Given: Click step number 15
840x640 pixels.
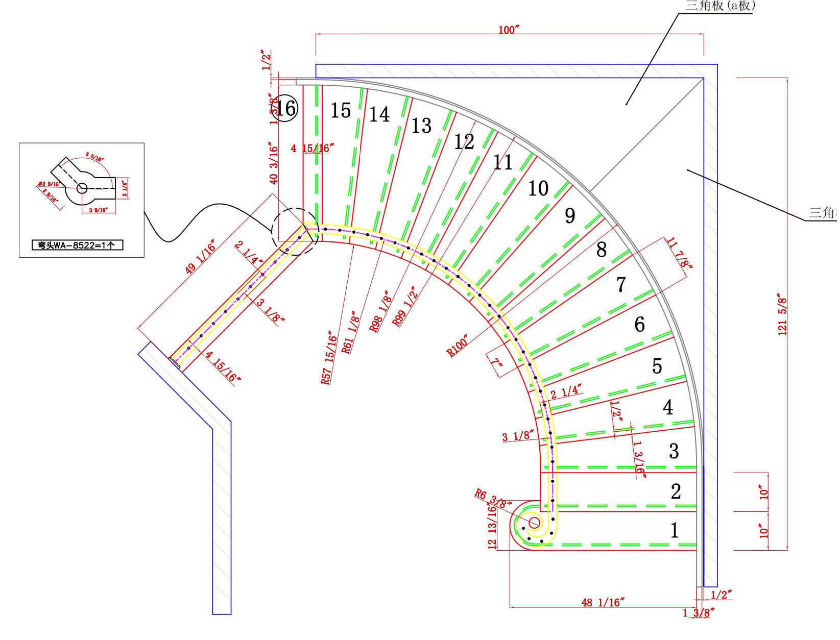Looking at the screenshot, I should (x=341, y=110).
